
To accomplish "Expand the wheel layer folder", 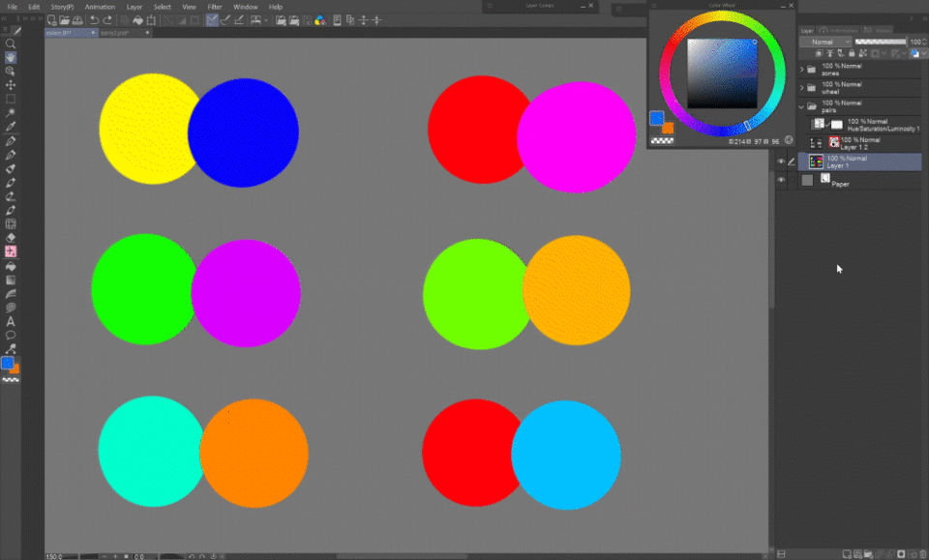I will (x=801, y=88).
